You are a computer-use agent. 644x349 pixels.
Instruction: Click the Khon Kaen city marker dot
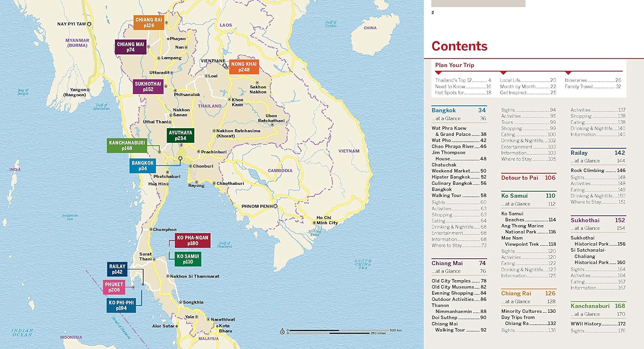click(229, 100)
